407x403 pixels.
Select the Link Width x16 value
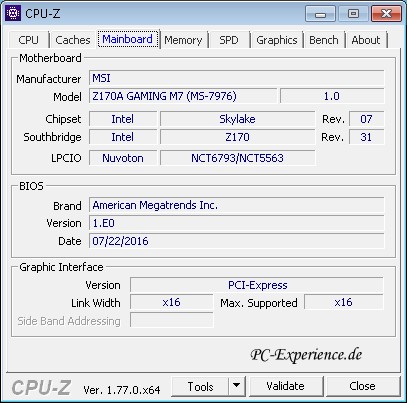[171, 303]
